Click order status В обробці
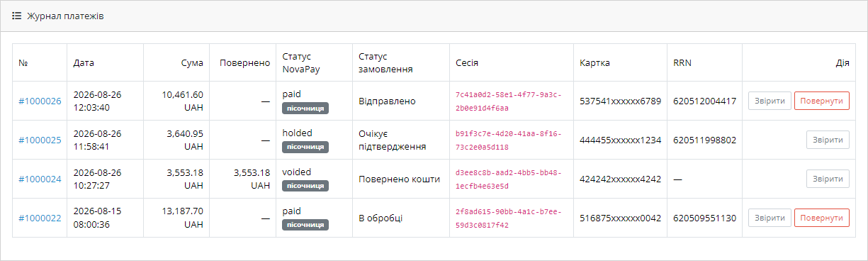This screenshot has width=868, height=261. click(381, 218)
